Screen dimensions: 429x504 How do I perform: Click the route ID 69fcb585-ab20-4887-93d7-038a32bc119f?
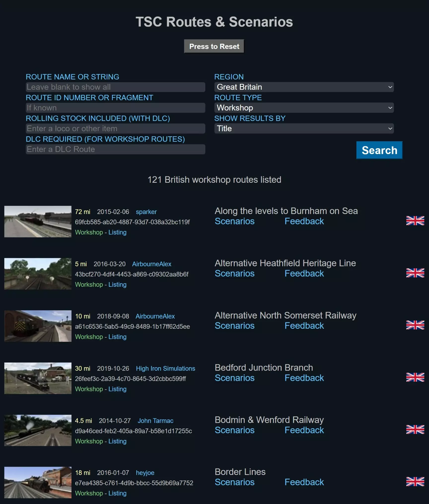click(132, 222)
